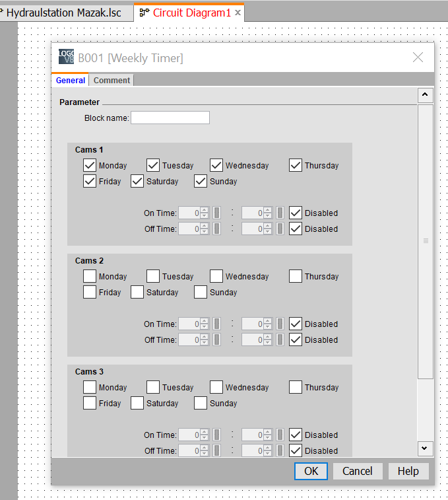448x500 pixels.
Task: Uncheck Disabled for Cams 3 Off Time
Action: (x=296, y=450)
